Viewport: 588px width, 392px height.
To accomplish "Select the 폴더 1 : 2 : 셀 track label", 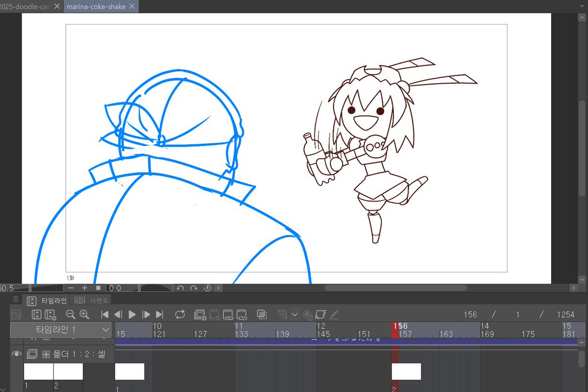I will 78,354.
